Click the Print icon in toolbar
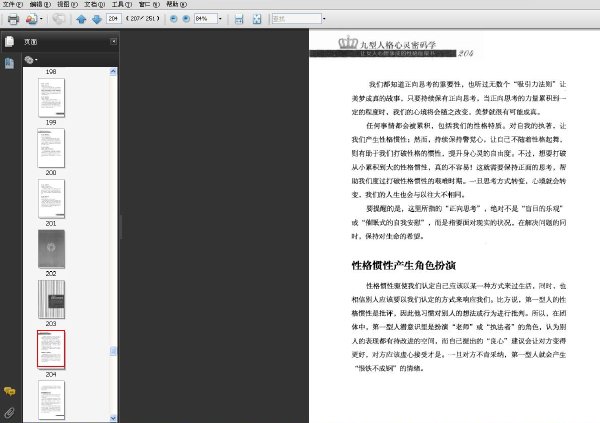This screenshot has width=600, height=423. (x=13, y=19)
